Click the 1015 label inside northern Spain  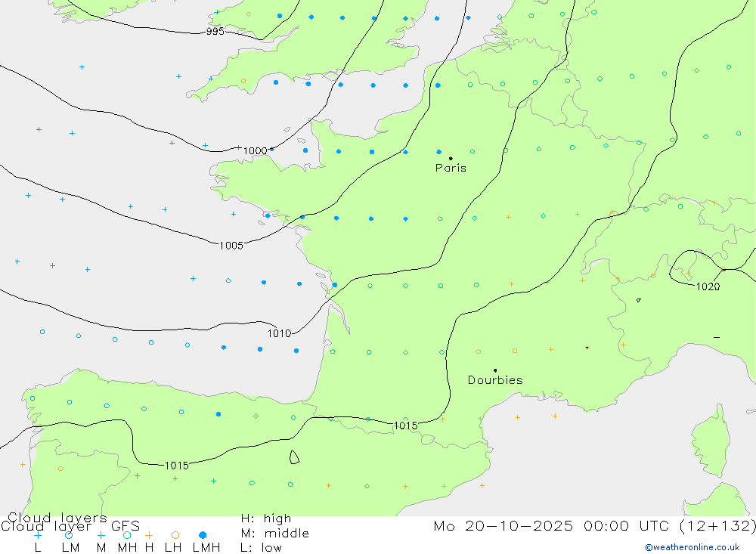tap(176, 466)
